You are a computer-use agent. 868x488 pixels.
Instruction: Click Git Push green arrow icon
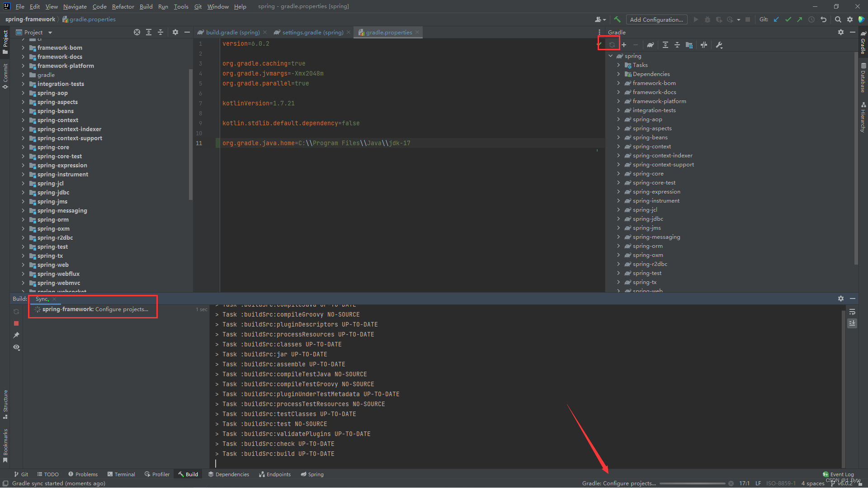(800, 19)
